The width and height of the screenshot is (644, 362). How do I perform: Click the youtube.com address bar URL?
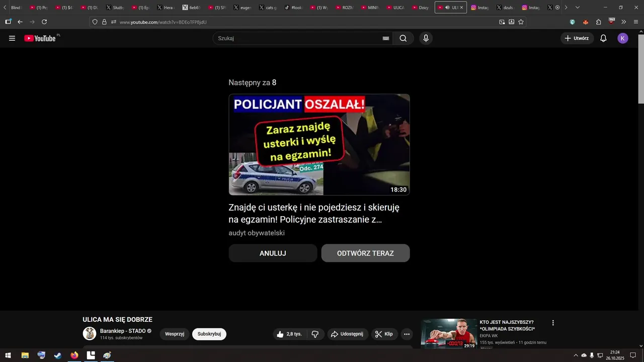163,22
